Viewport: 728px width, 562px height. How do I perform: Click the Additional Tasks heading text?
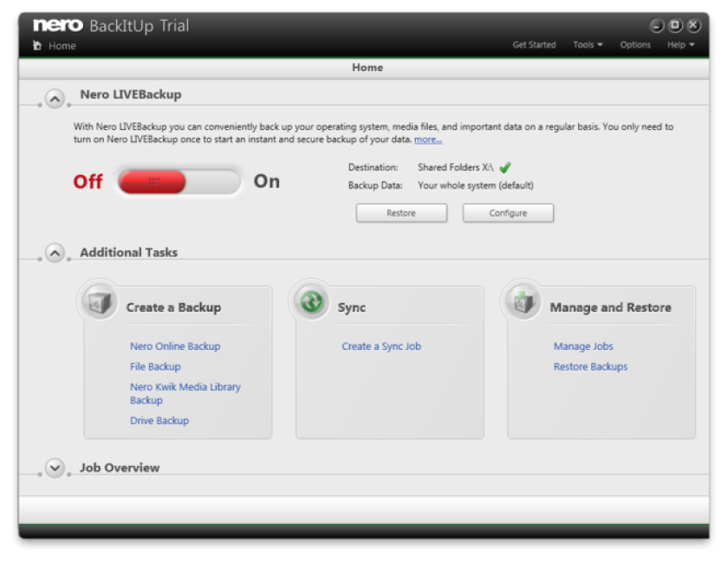[x=128, y=252]
